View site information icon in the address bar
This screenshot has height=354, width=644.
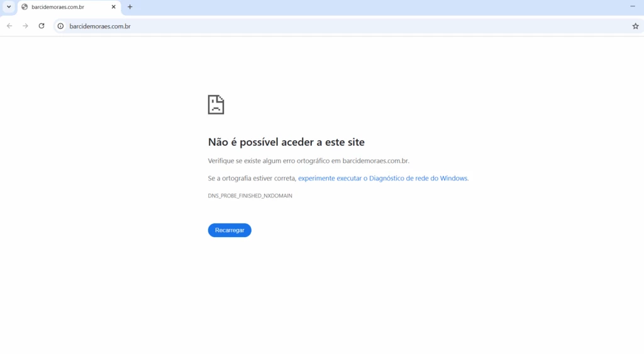(61, 26)
